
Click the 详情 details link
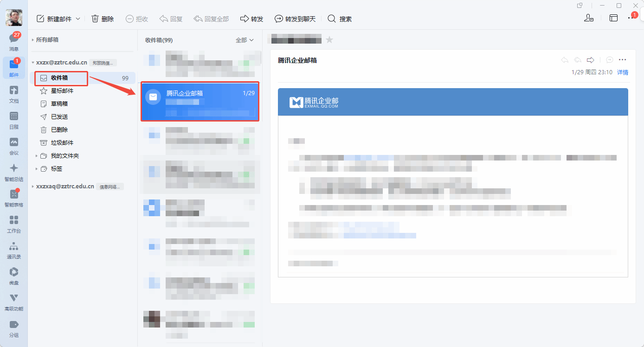pos(622,72)
